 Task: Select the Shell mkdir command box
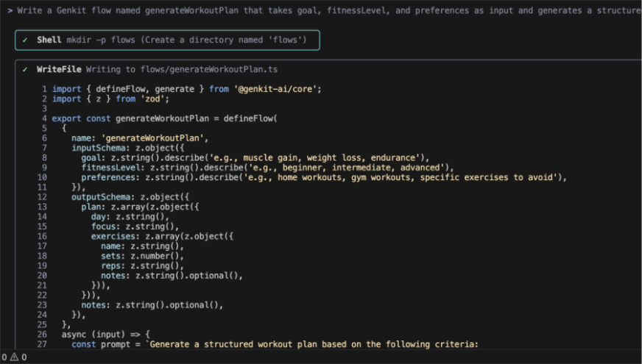pyautogui.click(x=167, y=40)
